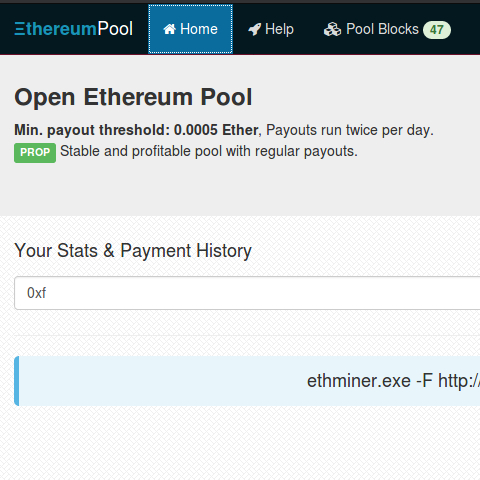
Task: Switch to Pool Blocks label
Action: [382, 29]
